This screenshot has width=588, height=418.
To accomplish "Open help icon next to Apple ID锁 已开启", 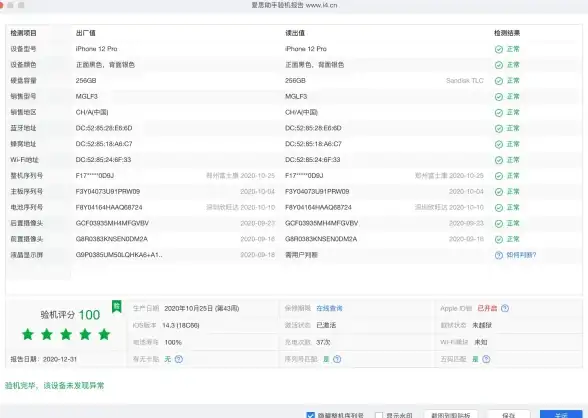I will click(505, 308).
